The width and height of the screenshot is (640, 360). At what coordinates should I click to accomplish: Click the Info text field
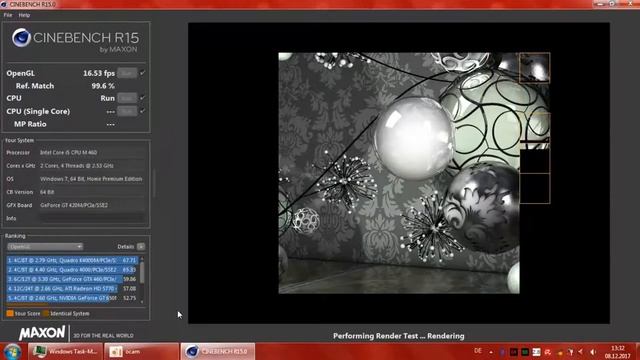[92, 218]
